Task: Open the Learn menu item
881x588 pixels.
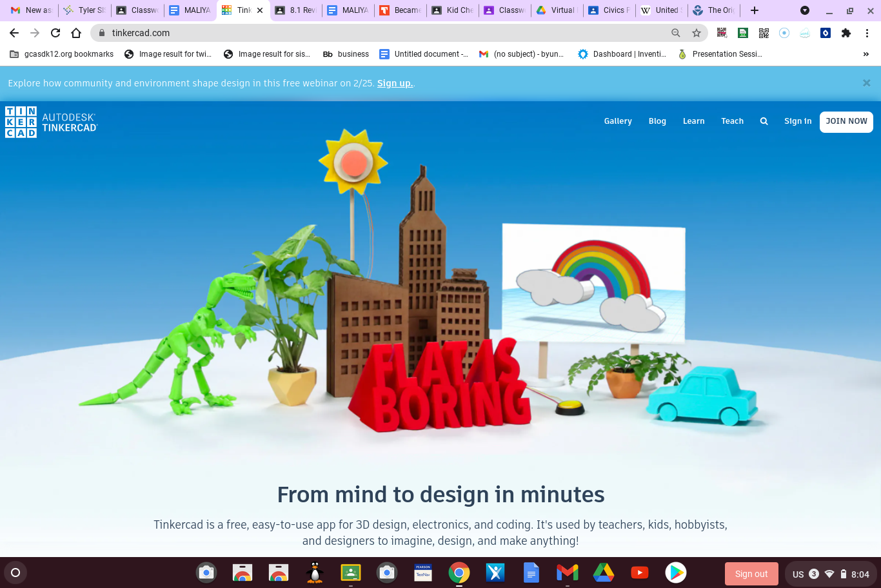Action: tap(693, 121)
